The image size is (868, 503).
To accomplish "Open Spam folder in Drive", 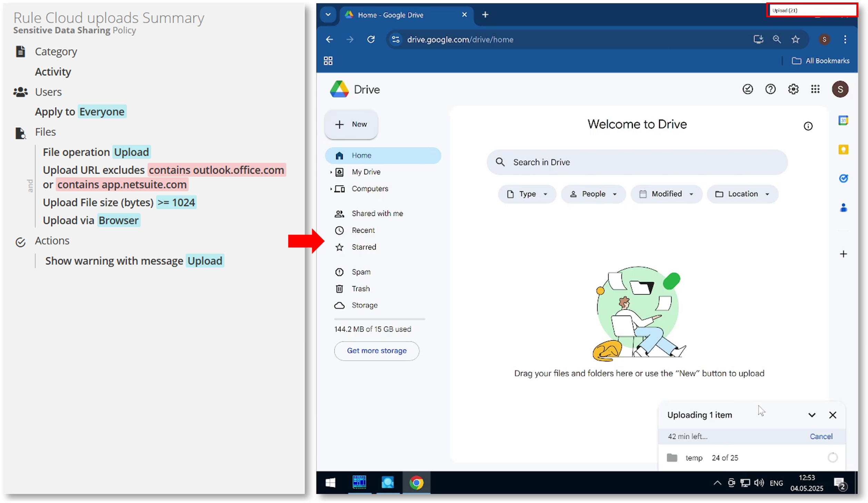I will tap(361, 272).
